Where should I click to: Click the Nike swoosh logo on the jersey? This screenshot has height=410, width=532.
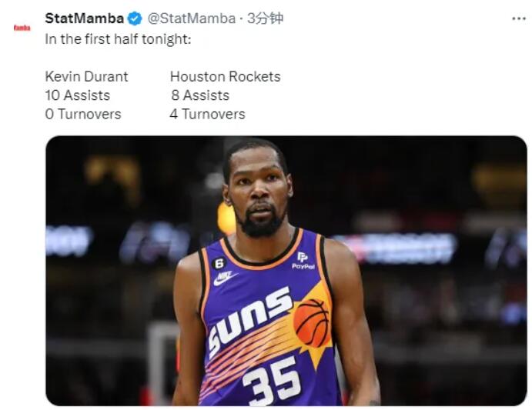(224, 278)
